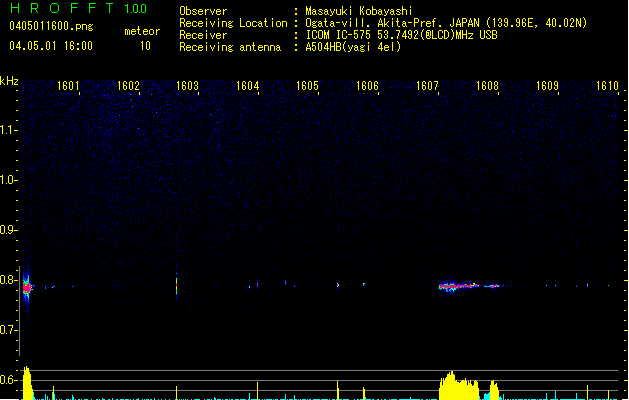Click the 1.0 kHz frequency label
The width and height of the screenshot is (629, 400).
coord(8,180)
